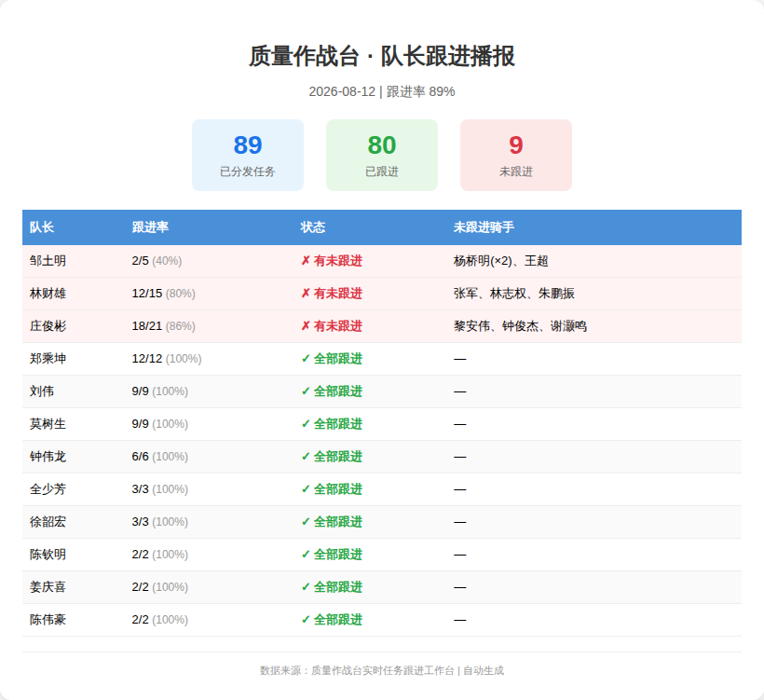Select captain name 全少芳

click(x=48, y=489)
